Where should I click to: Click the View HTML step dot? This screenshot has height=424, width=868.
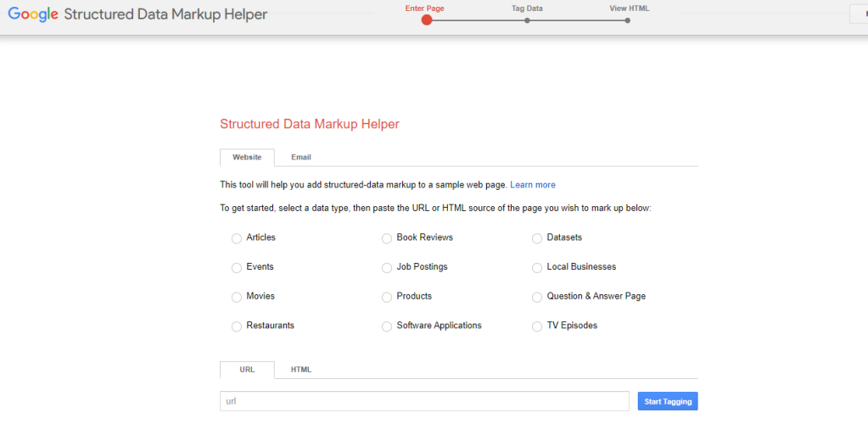pos(627,20)
